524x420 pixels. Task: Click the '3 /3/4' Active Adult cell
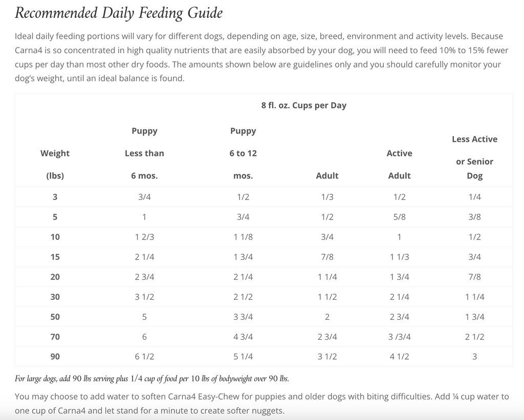(399, 337)
